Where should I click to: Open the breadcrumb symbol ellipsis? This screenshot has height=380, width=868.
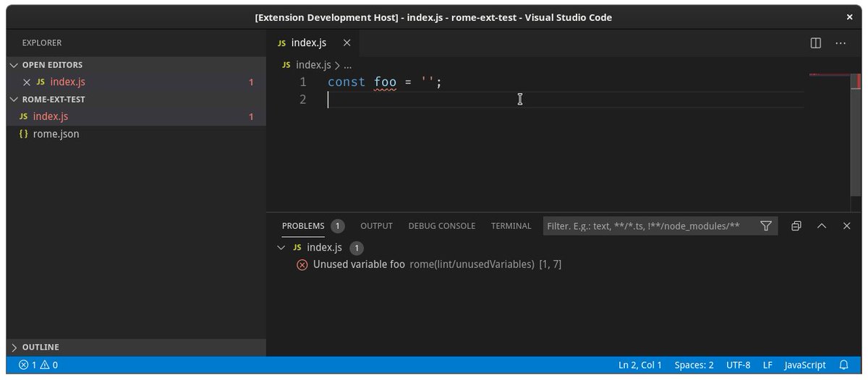tap(348, 64)
